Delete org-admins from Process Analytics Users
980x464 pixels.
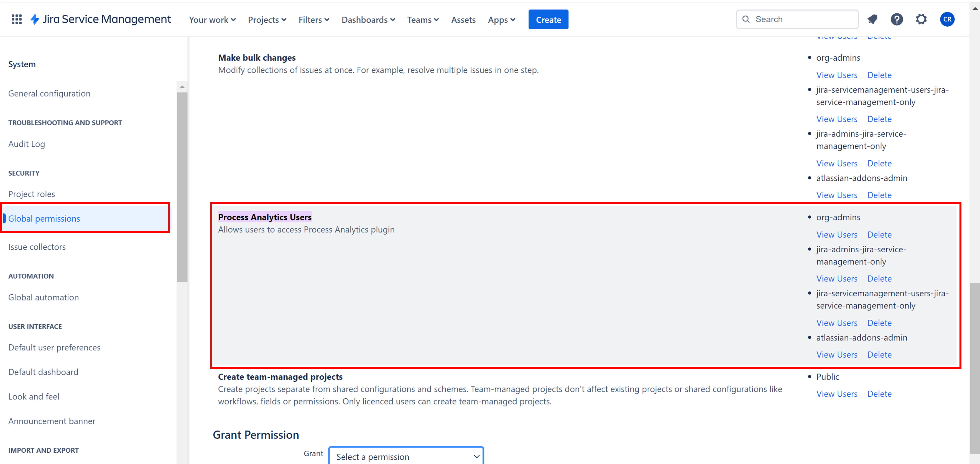pos(879,235)
